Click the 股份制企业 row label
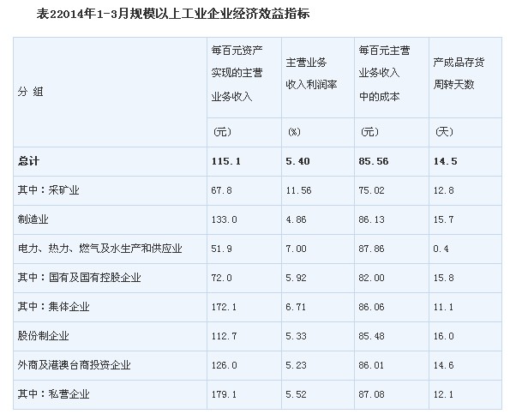This screenshot has height=420, width=510. [x=43, y=336]
